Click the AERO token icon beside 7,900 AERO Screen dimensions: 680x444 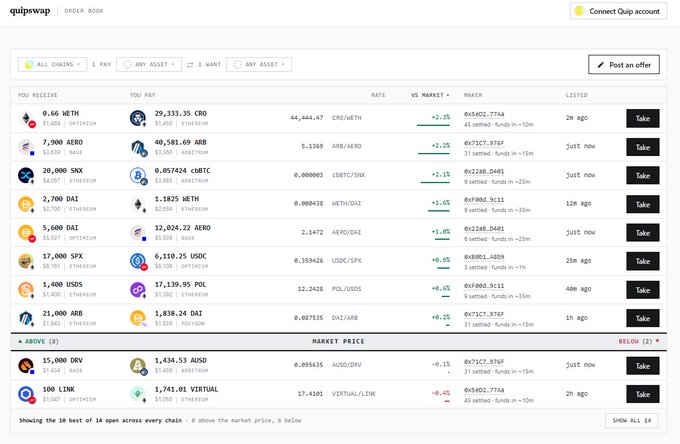tap(26, 147)
